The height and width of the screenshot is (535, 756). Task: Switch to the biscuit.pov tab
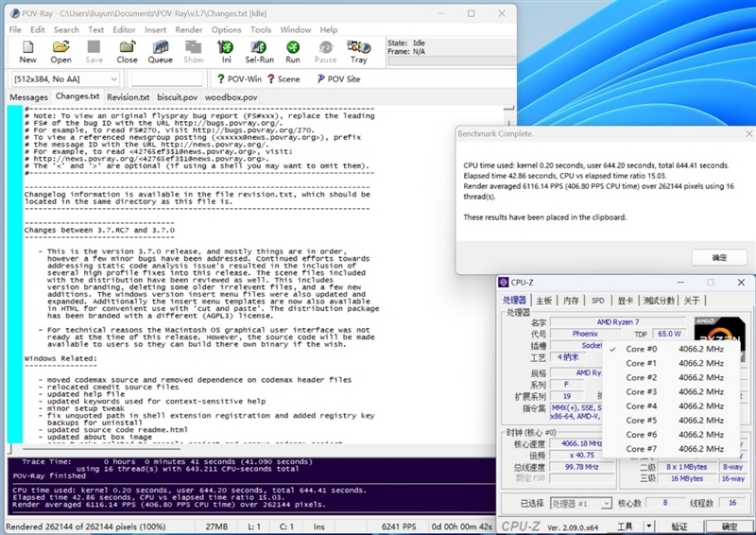click(177, 97)
